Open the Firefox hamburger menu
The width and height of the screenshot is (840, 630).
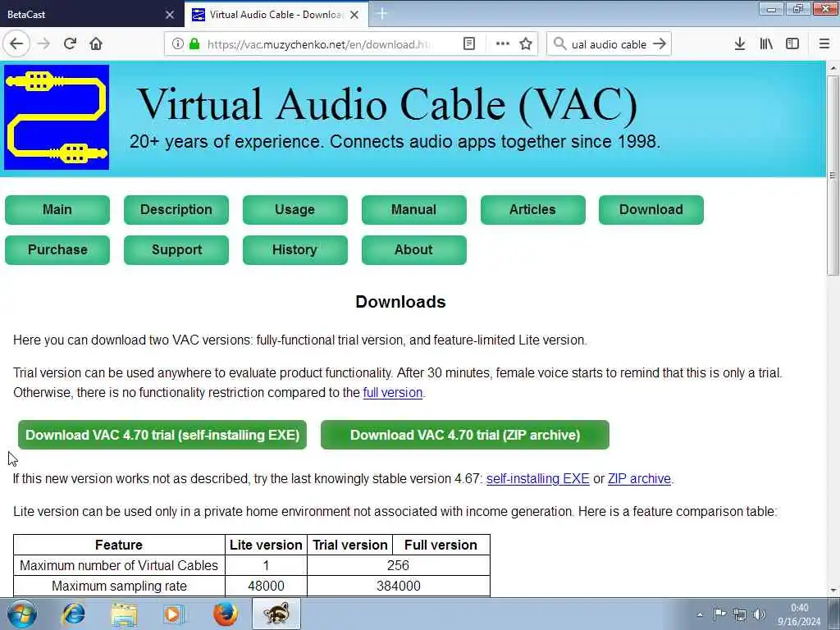(824, 44)
